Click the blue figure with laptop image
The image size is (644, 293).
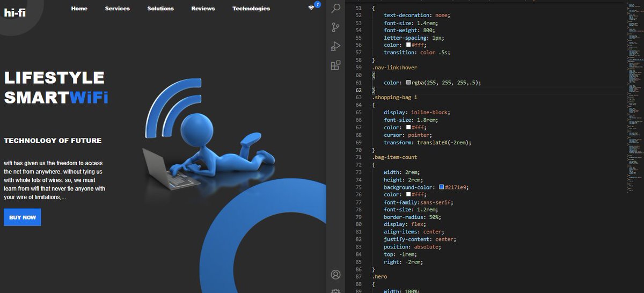coord(210,136)
